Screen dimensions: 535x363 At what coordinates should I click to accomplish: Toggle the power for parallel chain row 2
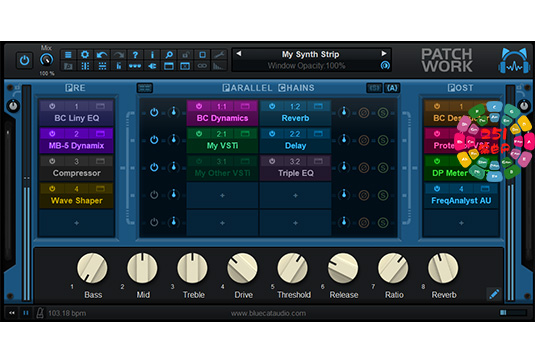tap(154, 140)
